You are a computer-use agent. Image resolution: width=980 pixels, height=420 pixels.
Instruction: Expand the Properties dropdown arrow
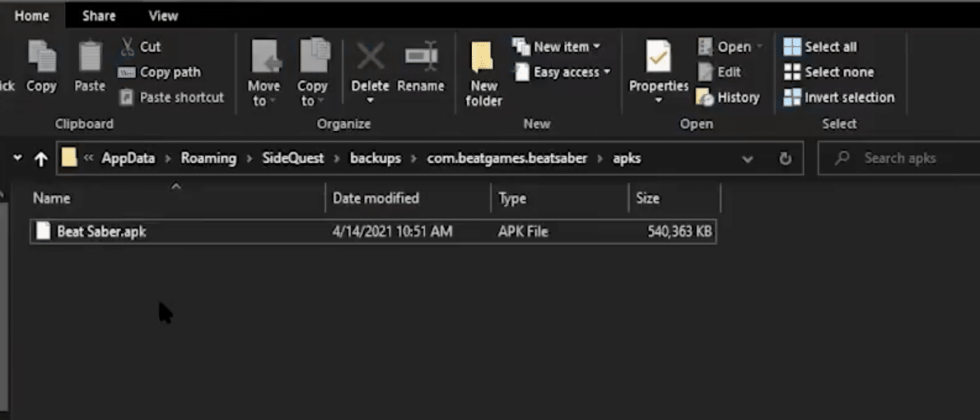pyautogui.click(x=659, y=100)
